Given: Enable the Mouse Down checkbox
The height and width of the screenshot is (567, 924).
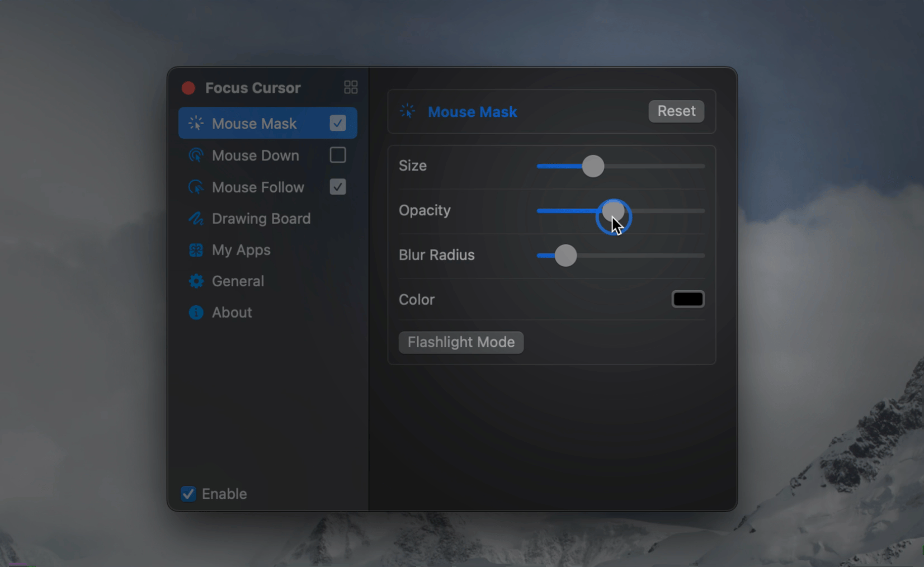Looking at the screenshot, I should pyautogui.click(x=338, y=155).
